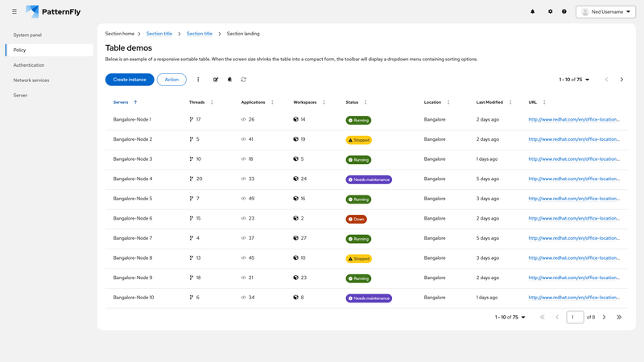
Task: Select the Bangalore-Node 9 server name
Action: 133,278
